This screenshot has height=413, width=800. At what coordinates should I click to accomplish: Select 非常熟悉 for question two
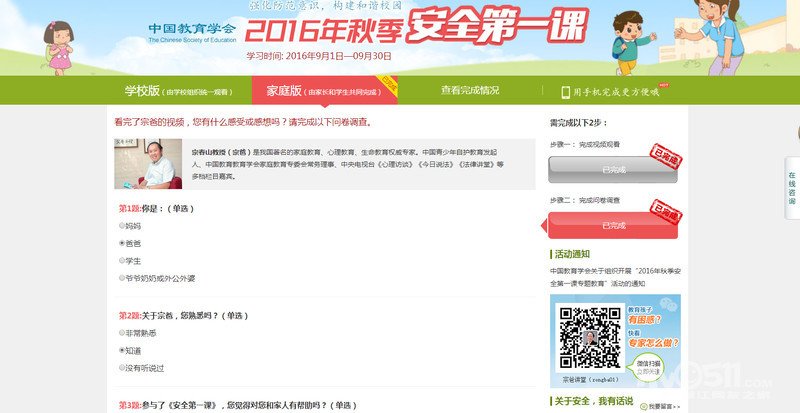click(122, 333)
